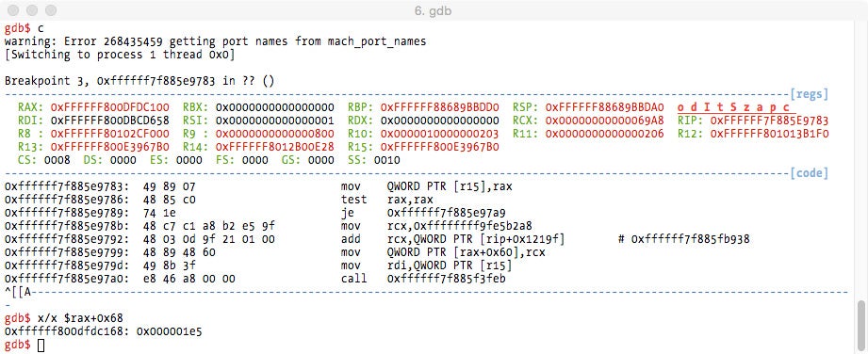Click the RIP register value
The width and height of the screenshot is (868, 354).
(769, 121)
